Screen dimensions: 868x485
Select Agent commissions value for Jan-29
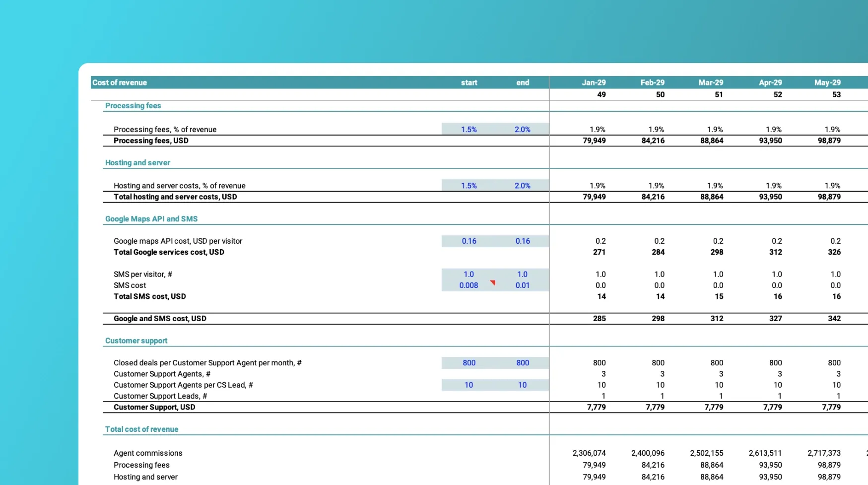(589, 453)
